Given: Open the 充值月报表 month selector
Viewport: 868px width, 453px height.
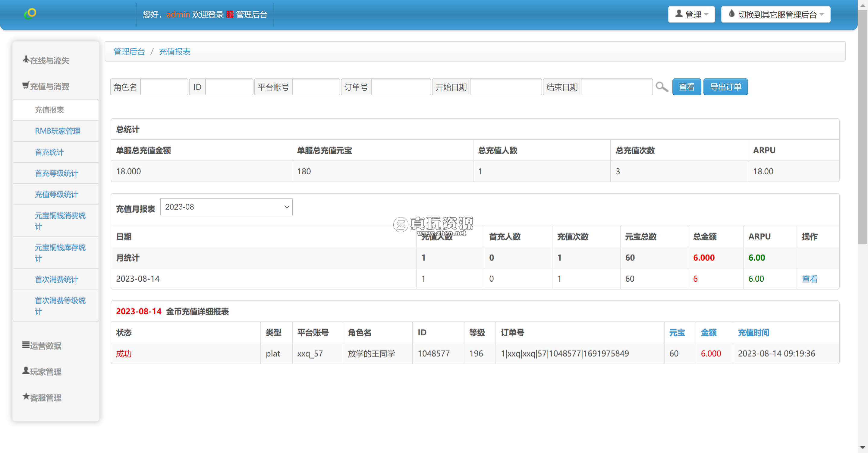Looking at the screenshot, I should 226,207.
